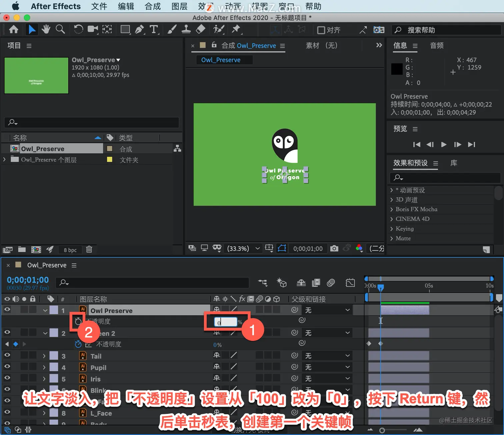Image resolution: width=504 pixels, height=435 pixels.
Task: Click the Opacity stopwatch of Owl Preserve layer
Action: coord(78,322)
